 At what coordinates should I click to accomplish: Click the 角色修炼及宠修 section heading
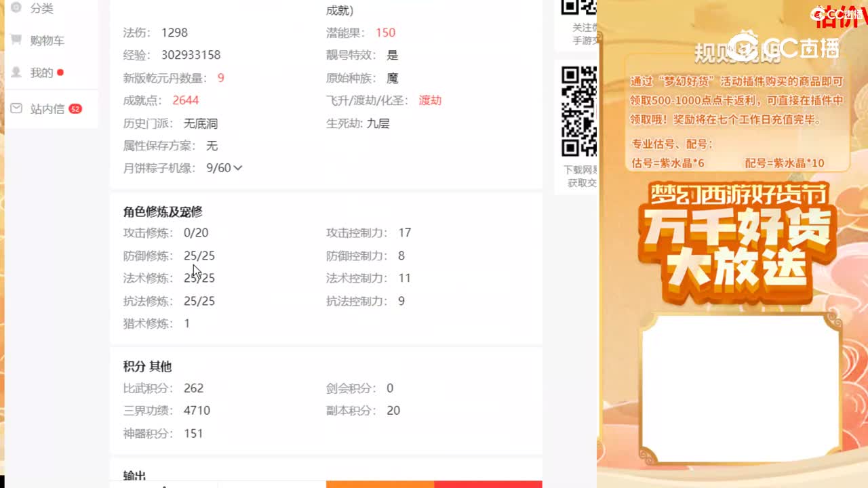[163, 211]
